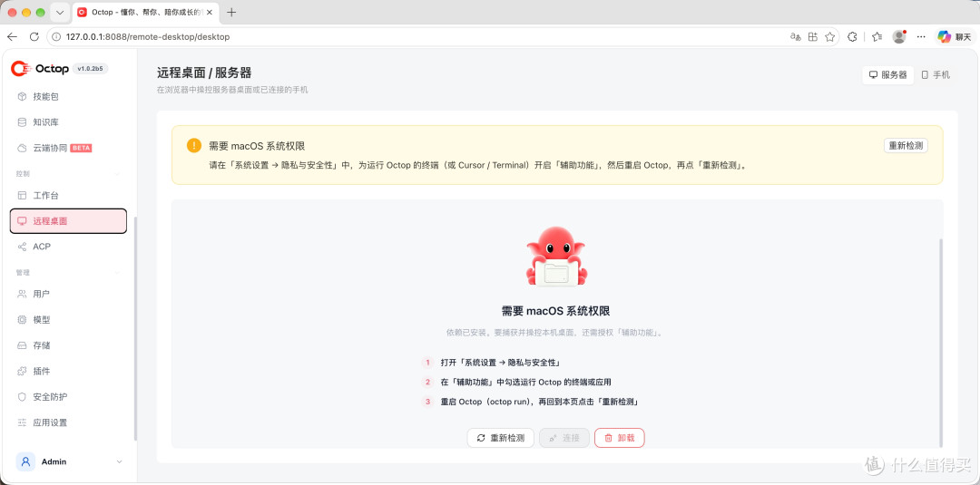
Task: Click the main panel vertical scrollbar
Action: [941, 342]
